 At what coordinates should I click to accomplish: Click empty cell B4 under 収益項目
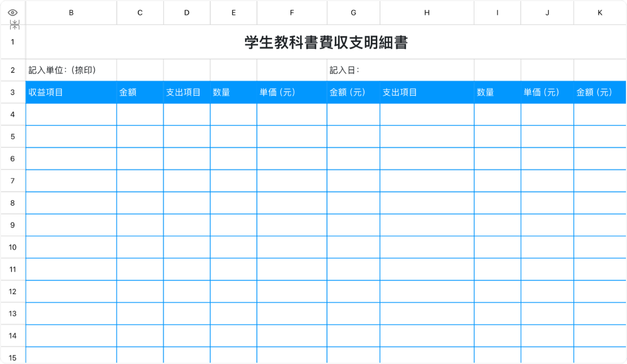pos(71,114)
